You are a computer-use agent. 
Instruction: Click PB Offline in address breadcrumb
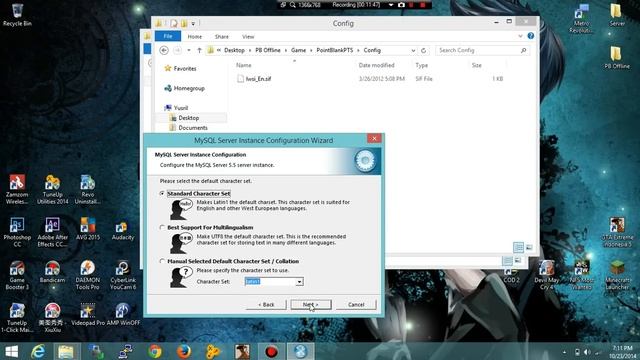click(x=268, y=50)
